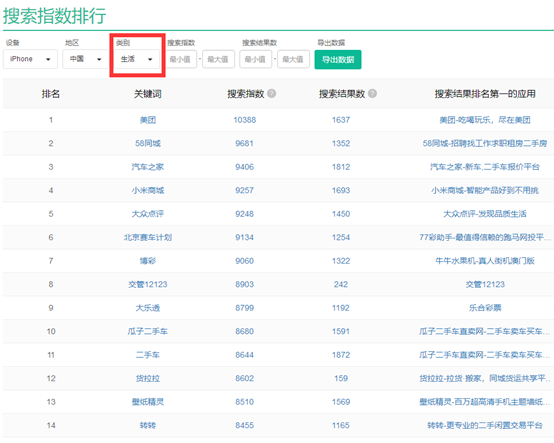The image size is (554, 443).
Task: Open app link 转转-更专业的二手闲置交易平台
Action: click(485, 425)
